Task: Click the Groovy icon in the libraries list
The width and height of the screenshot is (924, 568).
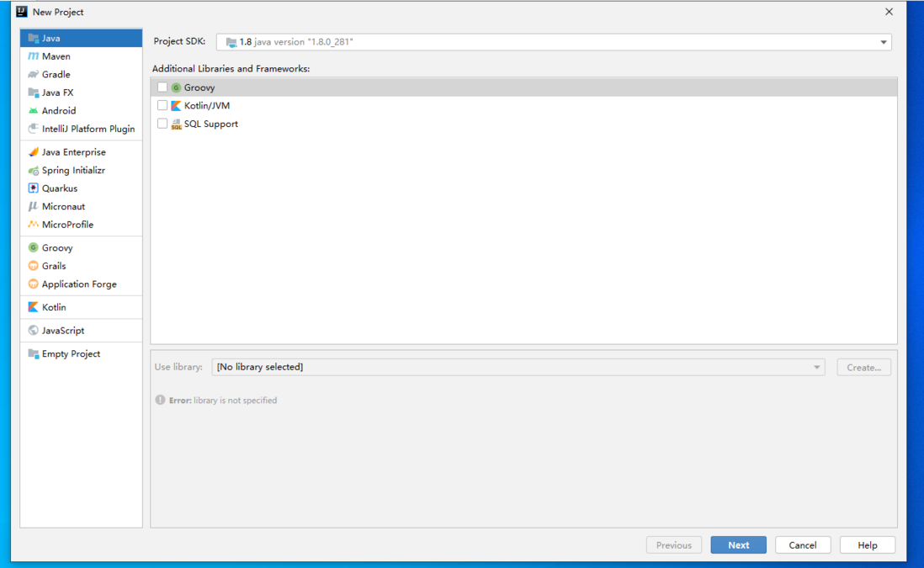Action: click(x=176, y=88)
